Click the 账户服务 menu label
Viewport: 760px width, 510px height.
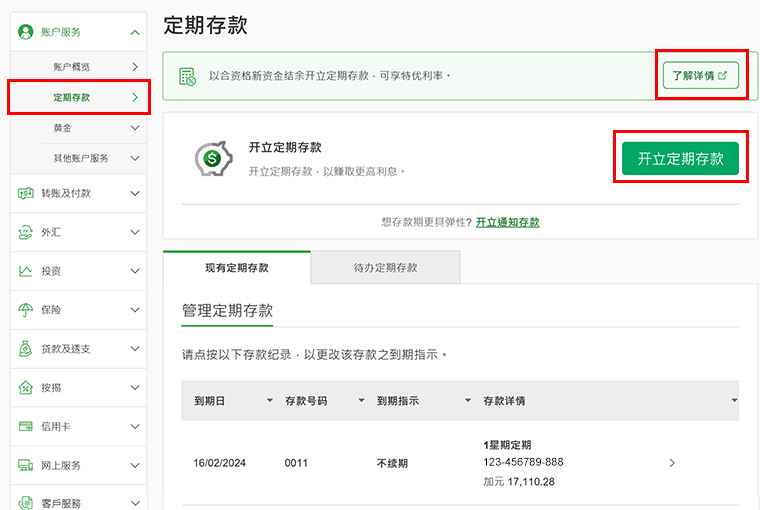61,32
